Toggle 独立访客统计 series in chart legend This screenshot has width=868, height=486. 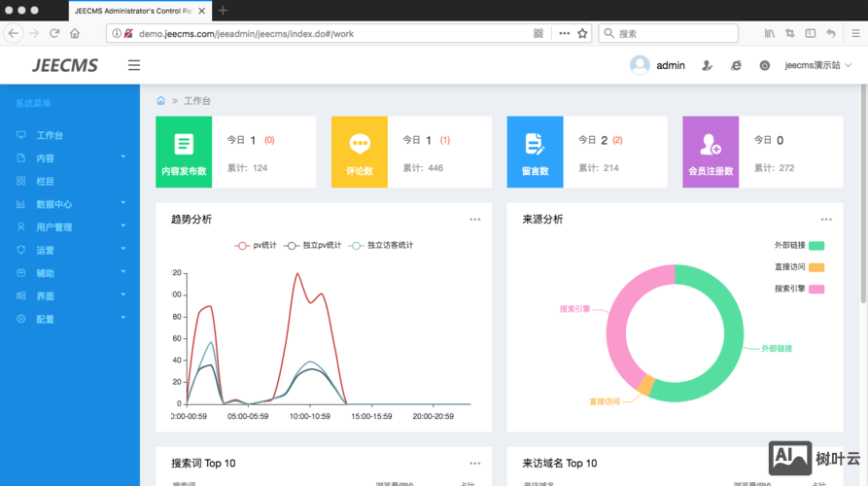click(x=381, y=245)
